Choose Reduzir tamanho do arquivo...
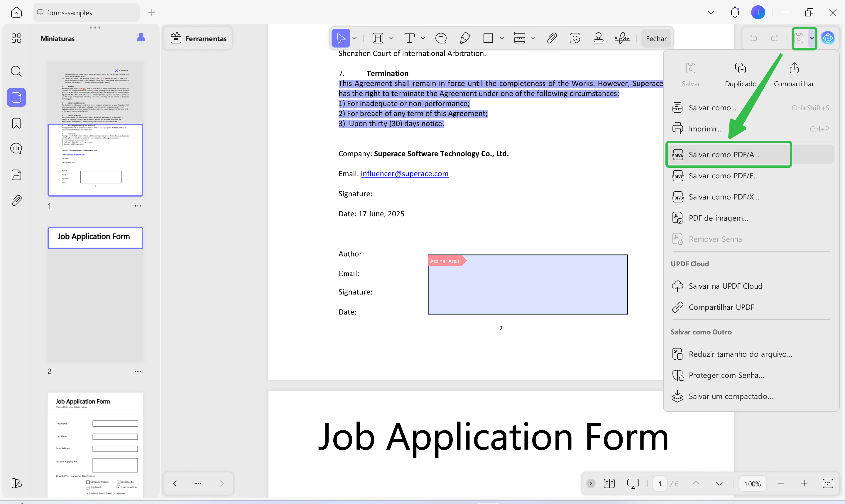Screen dimensions: 845x504 pos(751,354)
